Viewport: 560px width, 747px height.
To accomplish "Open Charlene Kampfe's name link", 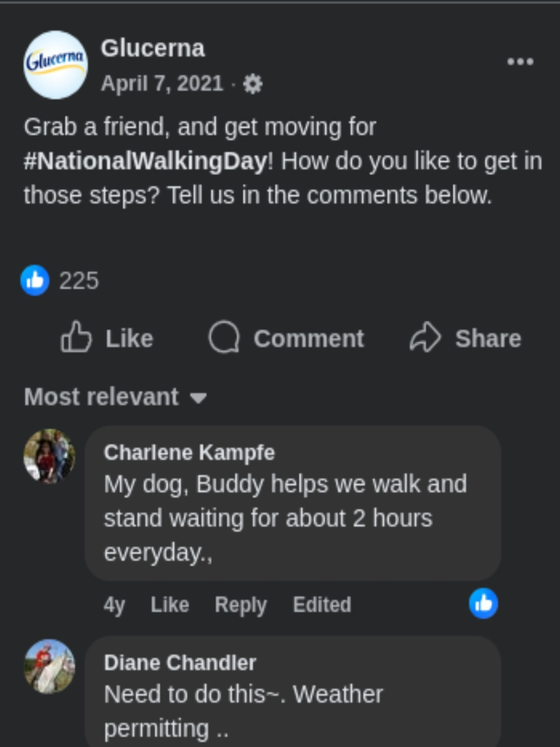I will (189, 452).
